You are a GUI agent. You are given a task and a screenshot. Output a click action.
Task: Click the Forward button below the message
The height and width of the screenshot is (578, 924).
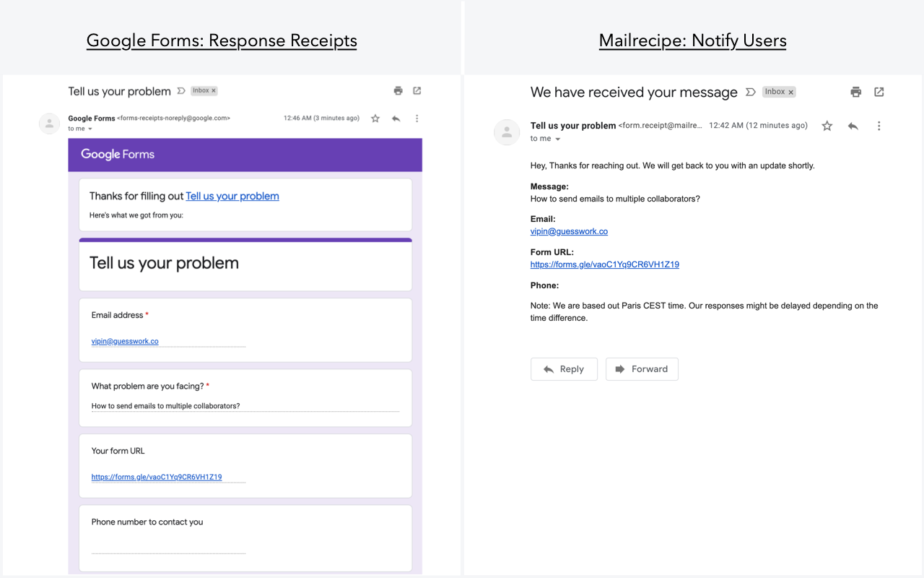(642, 369)
